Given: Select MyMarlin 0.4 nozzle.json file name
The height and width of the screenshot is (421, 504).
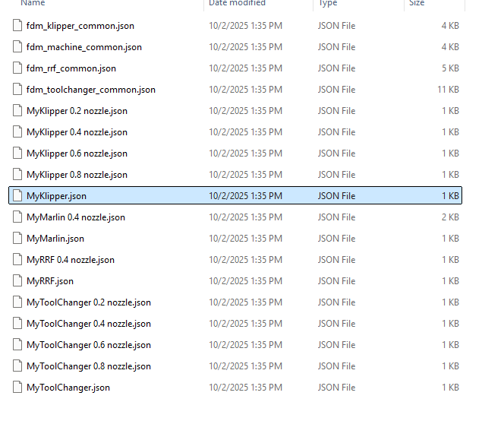Looking at the screenshot, I should 76,217.
